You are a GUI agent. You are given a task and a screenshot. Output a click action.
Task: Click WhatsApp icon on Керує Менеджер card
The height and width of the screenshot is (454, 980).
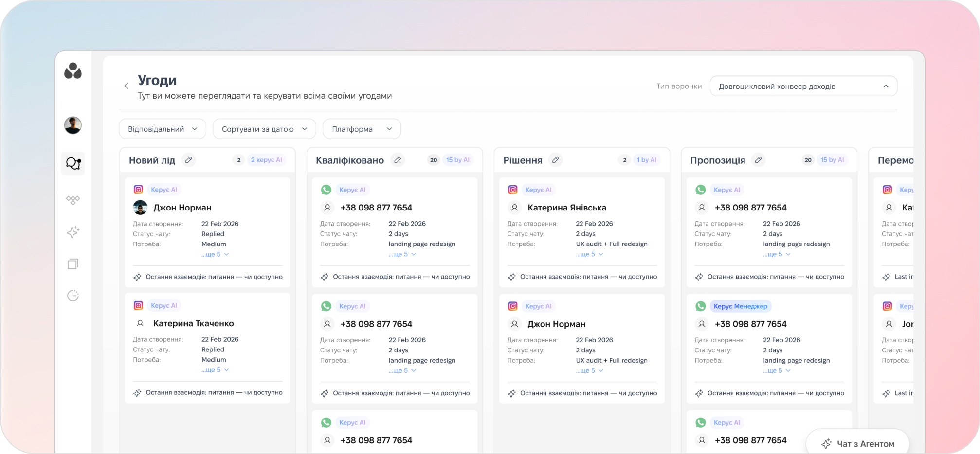coord(701,306)
